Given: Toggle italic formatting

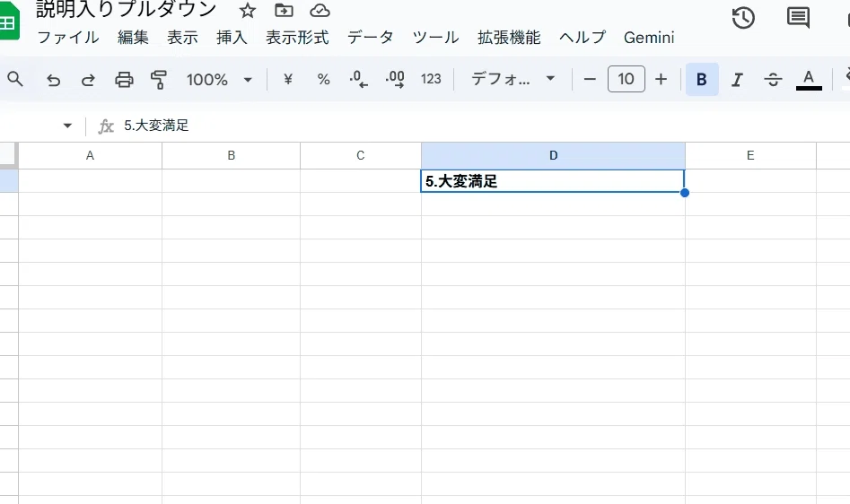Looking at the screenshot, I should tap(737, 80).
